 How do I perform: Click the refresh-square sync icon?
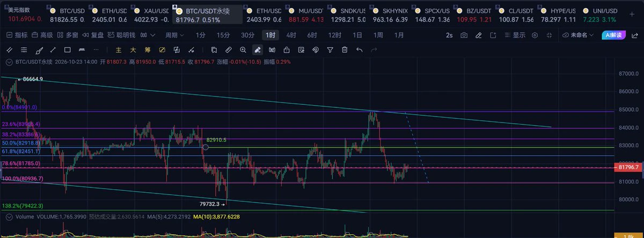[177, 50]
